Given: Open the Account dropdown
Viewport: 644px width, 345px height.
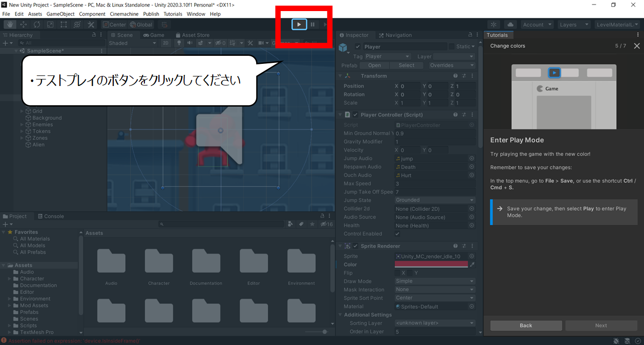Looking at the screenshot, I should [537, 24].
